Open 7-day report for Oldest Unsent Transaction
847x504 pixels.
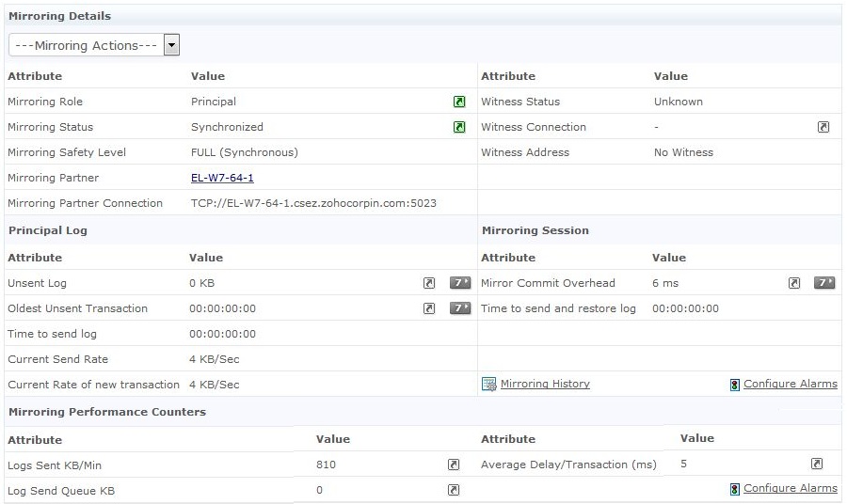[x=459, y=308]
